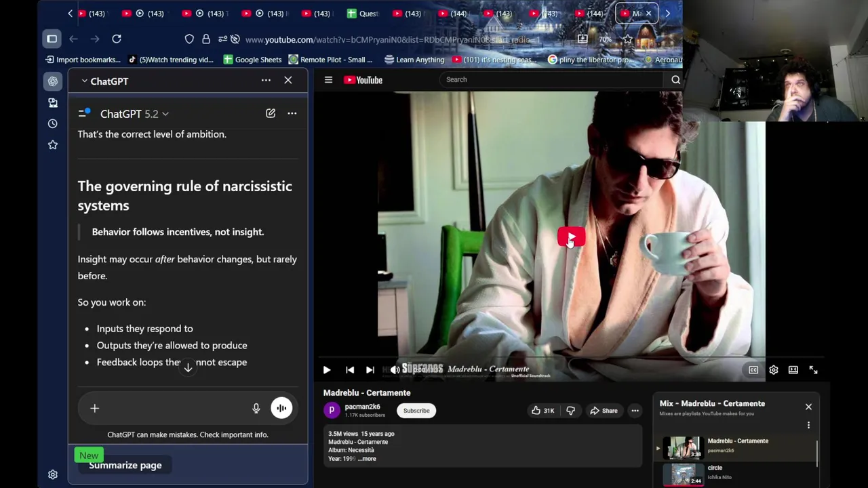Open Mix playlist three-dot options menu
Viewport: 868px width, 488px height.
pyautogui.click(x=808, y=425)
